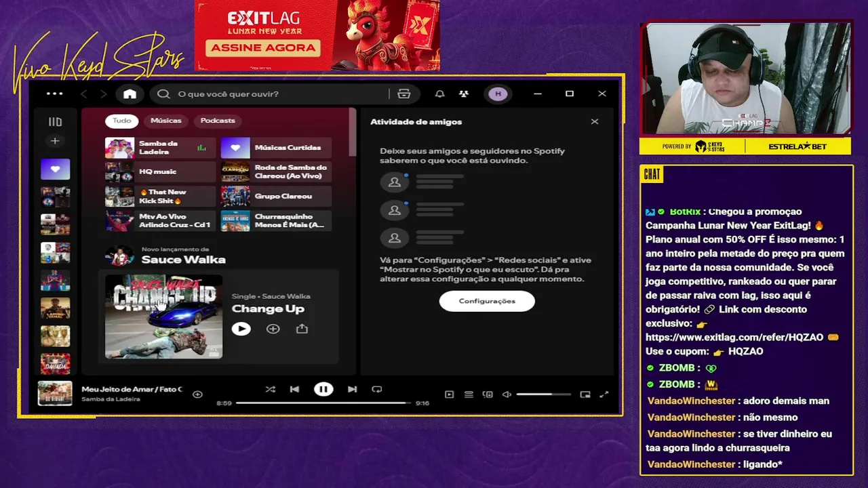Pause the current song
This screenshot has height=488, width=868.
point(323,389)
